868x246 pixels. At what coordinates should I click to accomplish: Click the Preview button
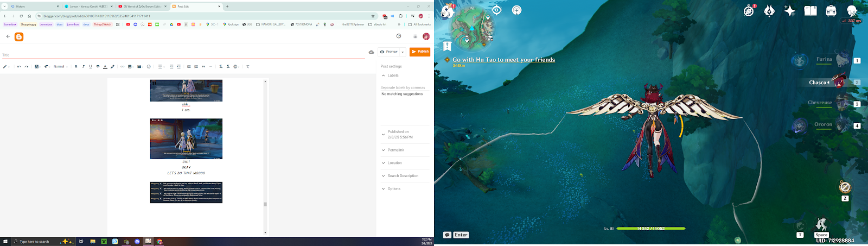coord(389,52)
